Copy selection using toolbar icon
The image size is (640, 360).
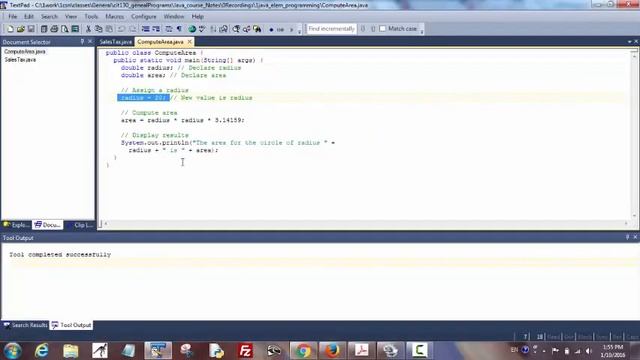[x=98, y=29]
